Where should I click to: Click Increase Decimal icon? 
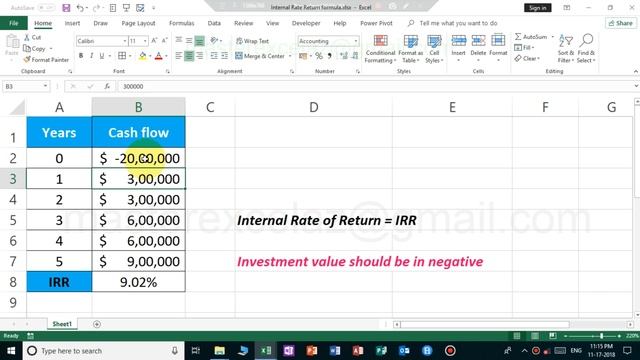point(344,56)
